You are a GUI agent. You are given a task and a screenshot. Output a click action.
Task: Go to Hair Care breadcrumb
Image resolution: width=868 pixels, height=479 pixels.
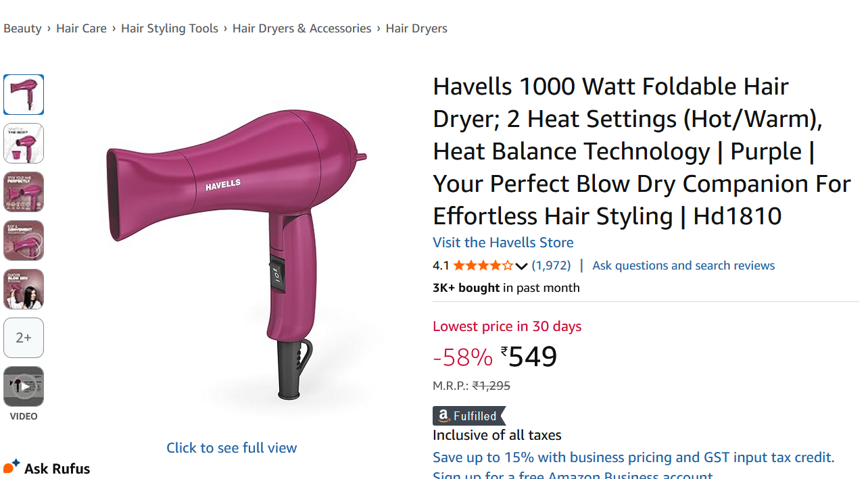click(x=81, y=28)
